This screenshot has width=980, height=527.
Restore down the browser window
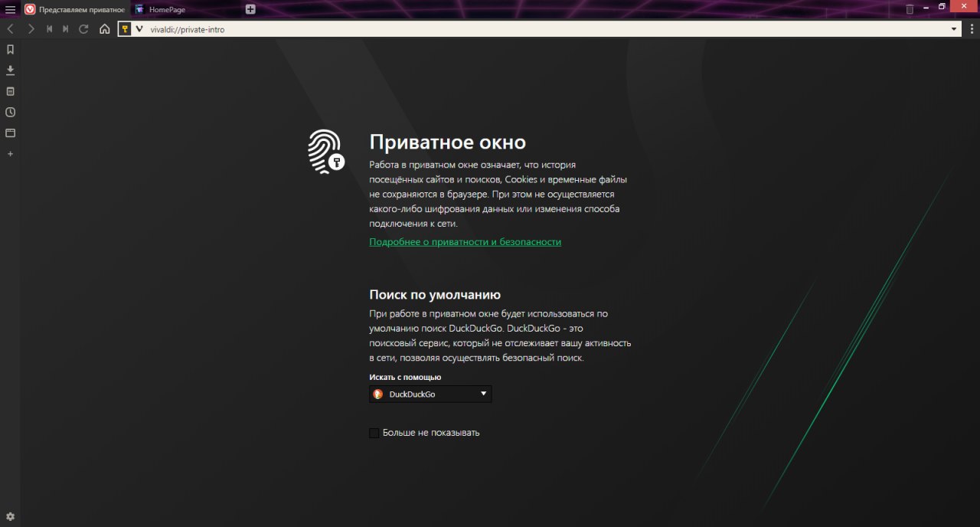click(x=942, y=7)
